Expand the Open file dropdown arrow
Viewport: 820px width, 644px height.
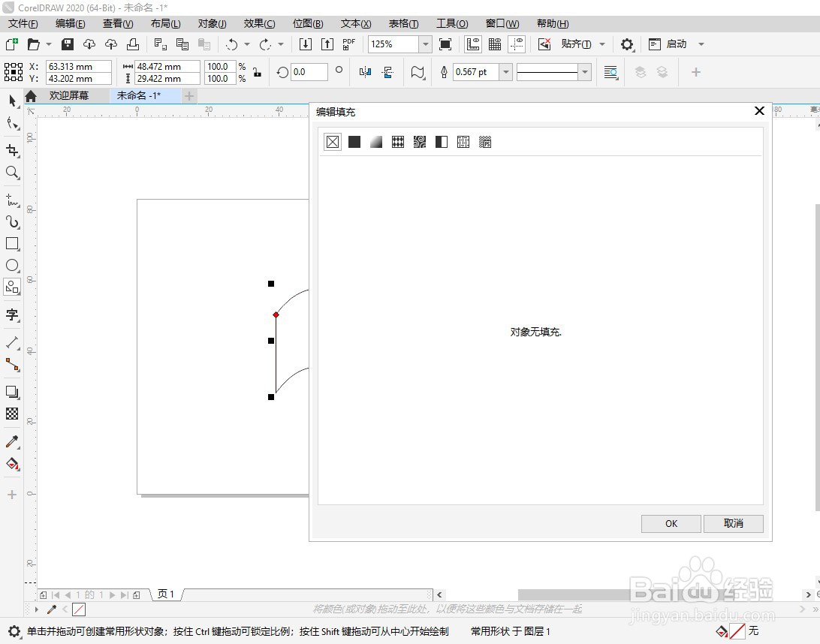[x=49, y=44]
